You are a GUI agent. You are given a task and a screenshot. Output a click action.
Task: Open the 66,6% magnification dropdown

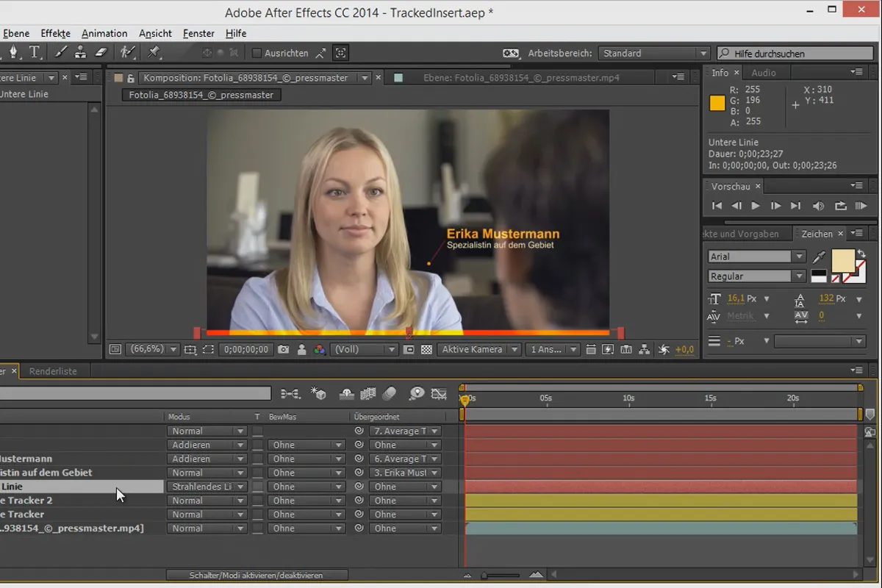152,350
